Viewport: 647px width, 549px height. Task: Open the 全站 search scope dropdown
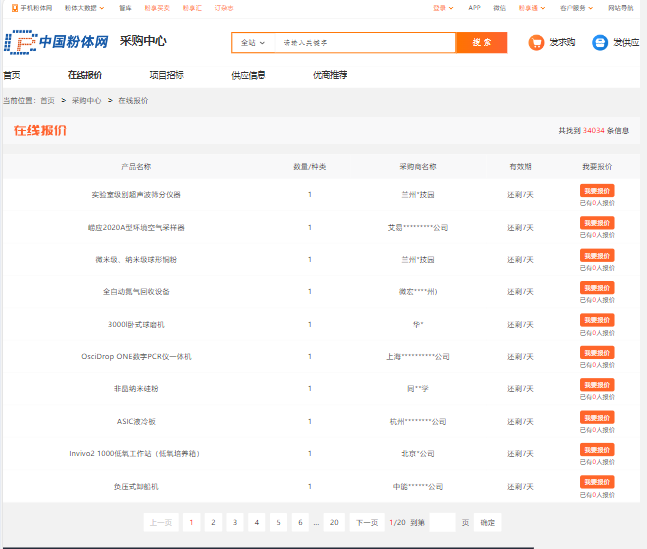click(253, 43)
